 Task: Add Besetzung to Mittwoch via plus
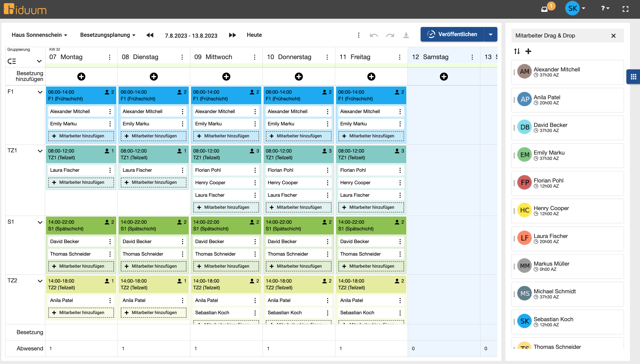226,77
